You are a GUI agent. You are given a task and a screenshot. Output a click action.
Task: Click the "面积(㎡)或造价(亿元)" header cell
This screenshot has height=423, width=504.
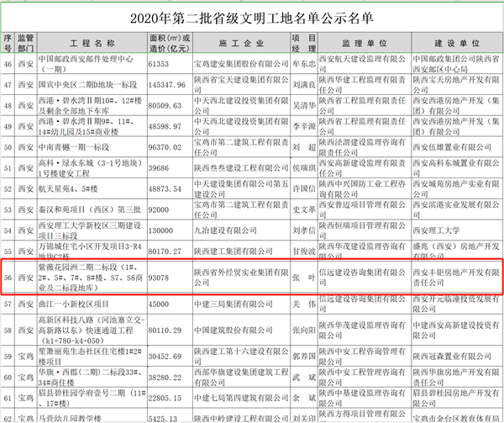[170, 43]
